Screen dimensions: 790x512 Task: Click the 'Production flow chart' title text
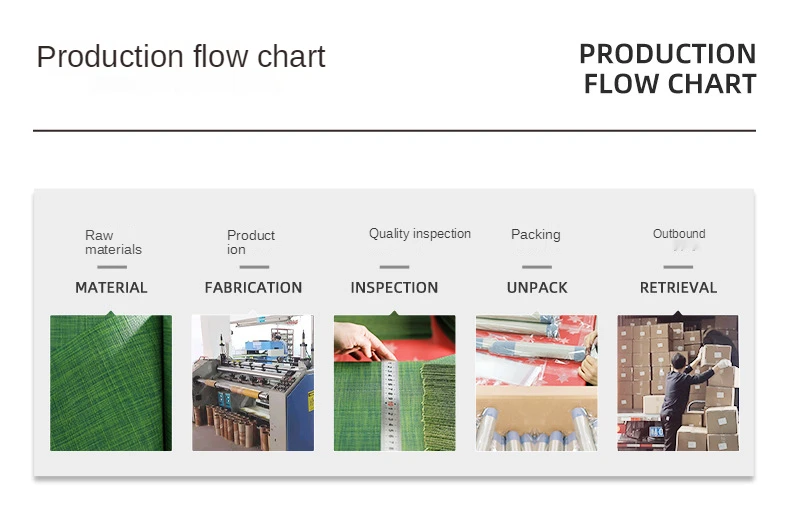(x=181, y=57)
